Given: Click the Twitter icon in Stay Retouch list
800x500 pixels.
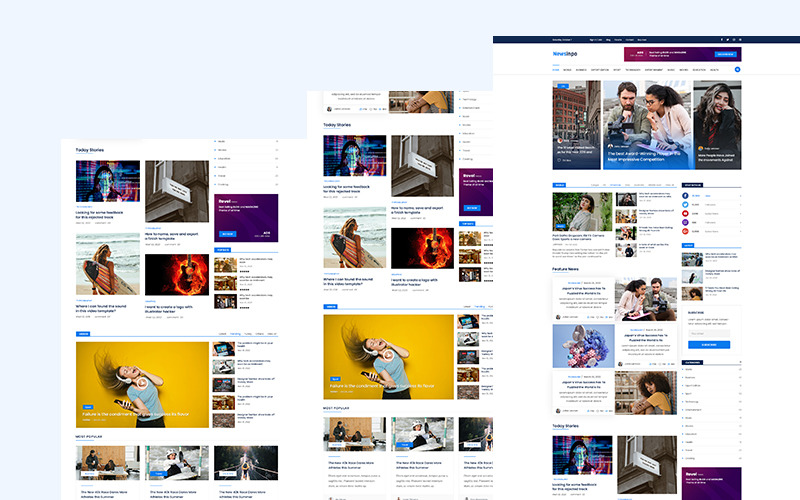Looking at the screenshot, I should [686, 205].
